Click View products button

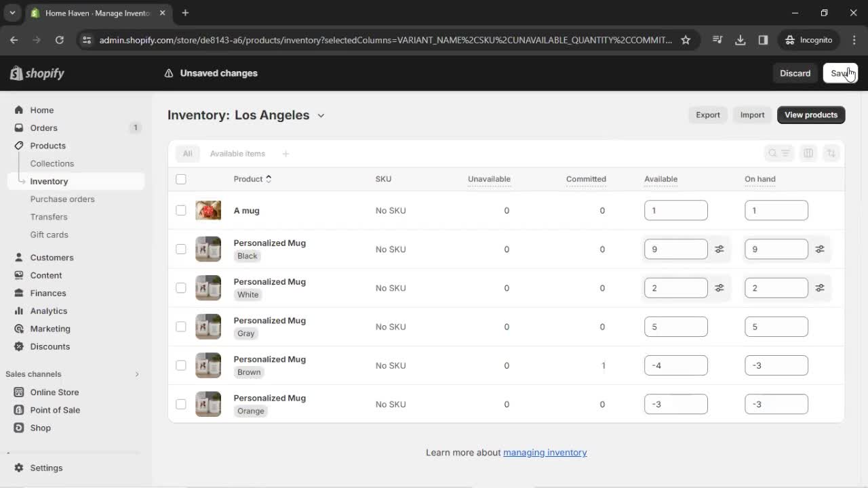[x=811, y=115]
